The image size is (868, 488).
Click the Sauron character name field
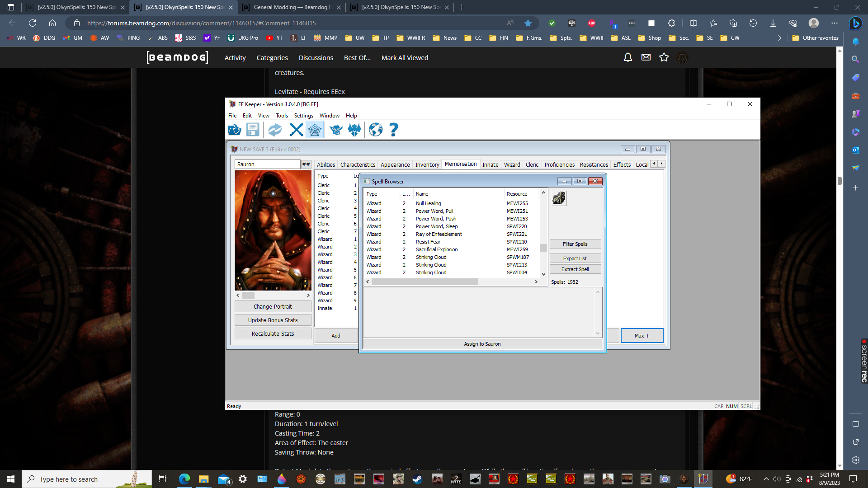(x=268, y=164)
